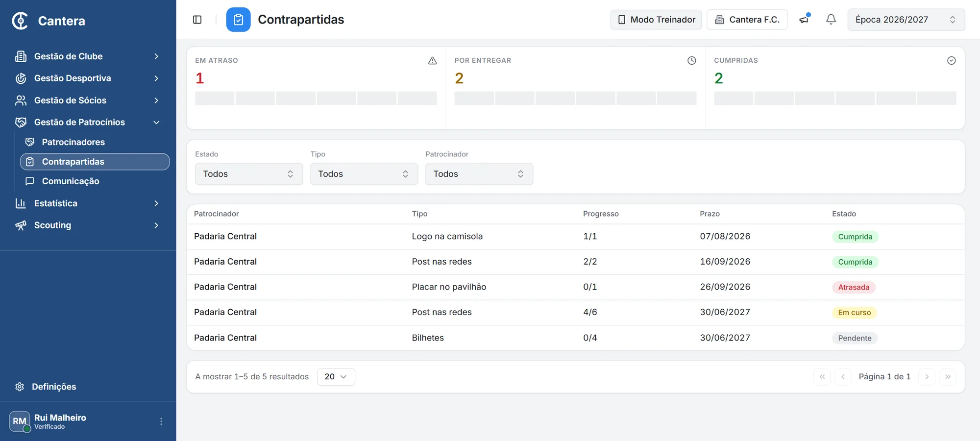Go to the last page arrow
Screen dimensions: 980x441
click(948, 377)
